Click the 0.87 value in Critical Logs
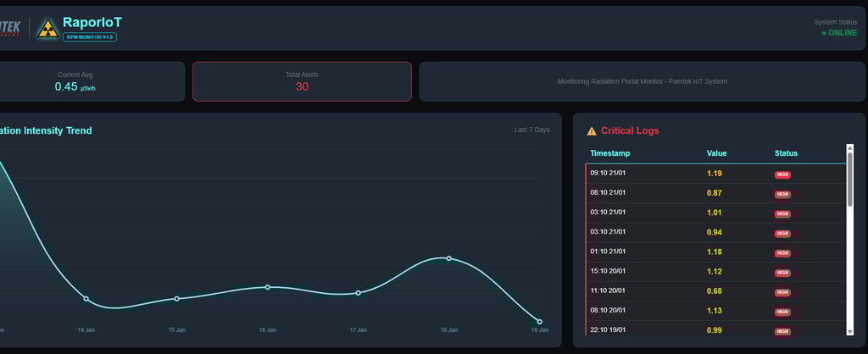The image size is (868, 354). point(714,193)
